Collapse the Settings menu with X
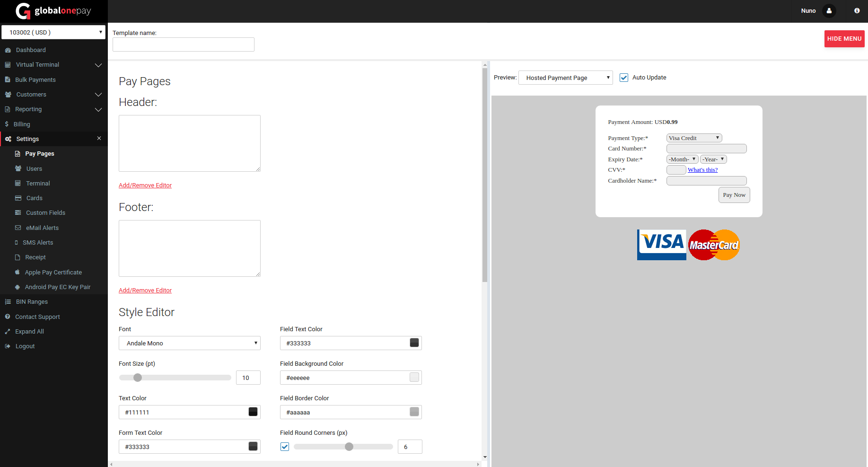The height and width of the screenshot is (467, 868). point(99,139)
